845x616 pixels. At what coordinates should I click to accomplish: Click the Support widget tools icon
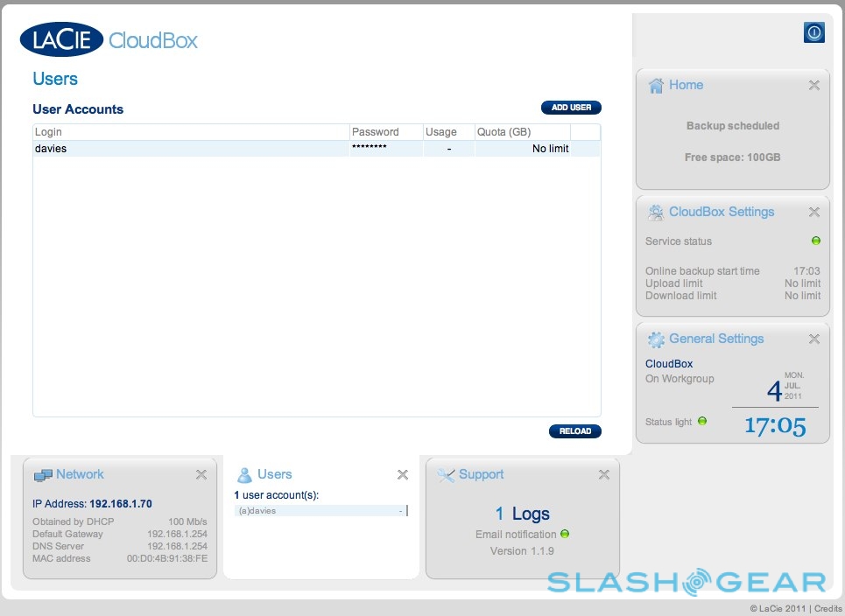pyautogui.click(x=446, y=475)
